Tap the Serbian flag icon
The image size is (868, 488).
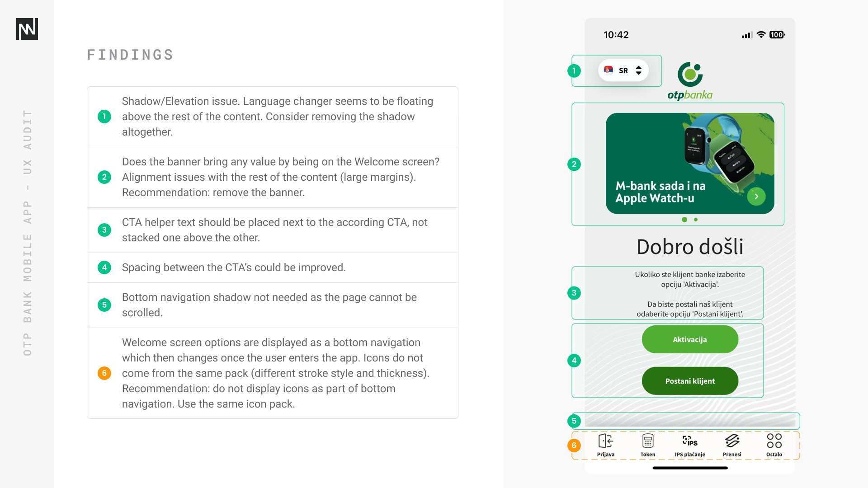point(609,70)
